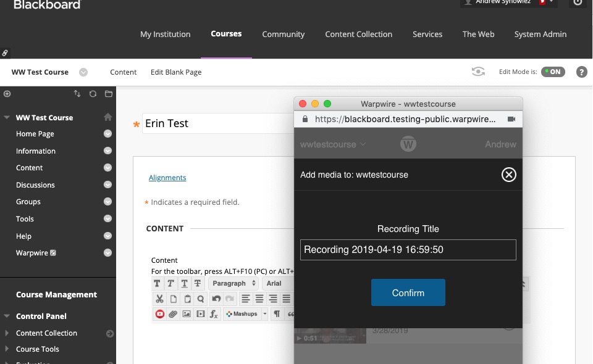Open options menu for Information item
593x364 pixels.
point(107,151)
